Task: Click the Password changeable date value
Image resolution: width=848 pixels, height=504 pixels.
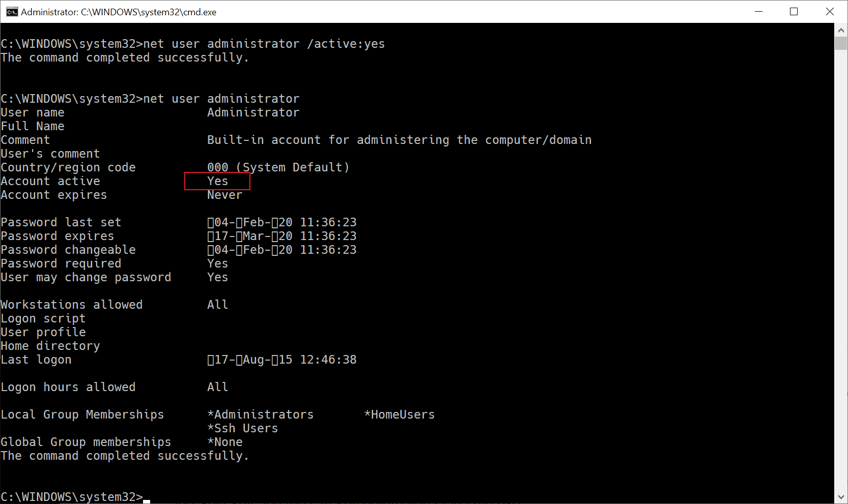Action: coord(282,250)
